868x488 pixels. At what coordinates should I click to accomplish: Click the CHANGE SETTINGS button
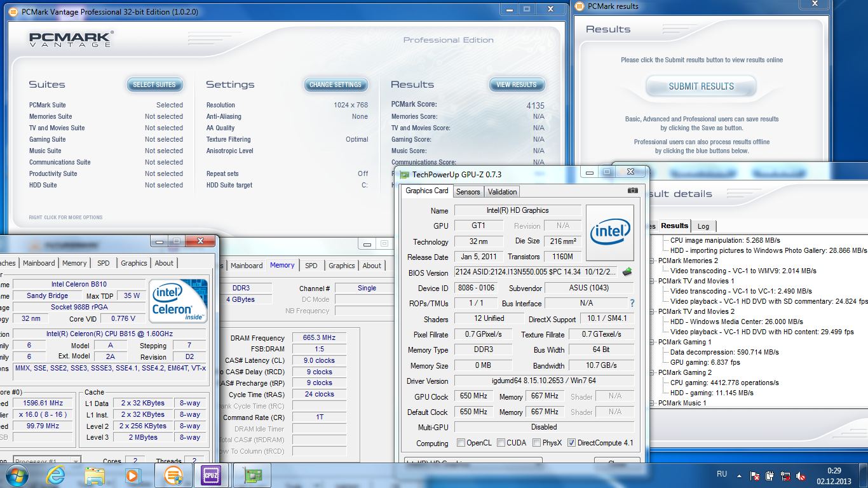click(x=335, y=85)
